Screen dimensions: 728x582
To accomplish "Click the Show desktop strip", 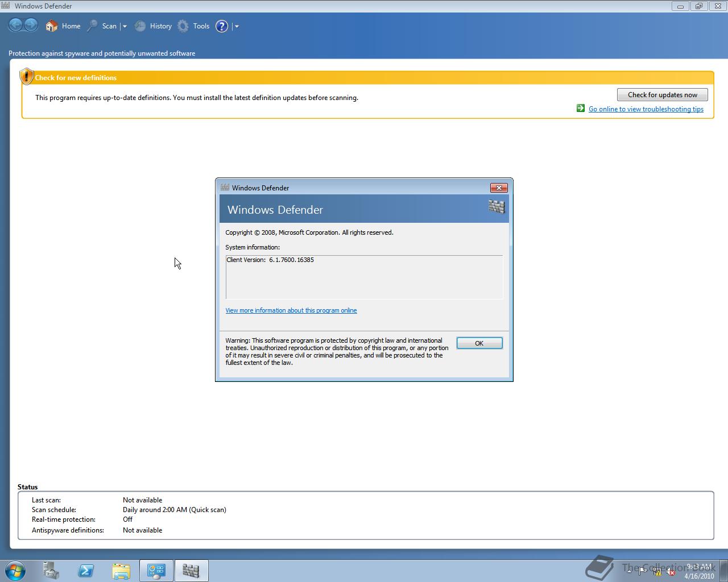I will pyautogui.click(x=724, y=571).
